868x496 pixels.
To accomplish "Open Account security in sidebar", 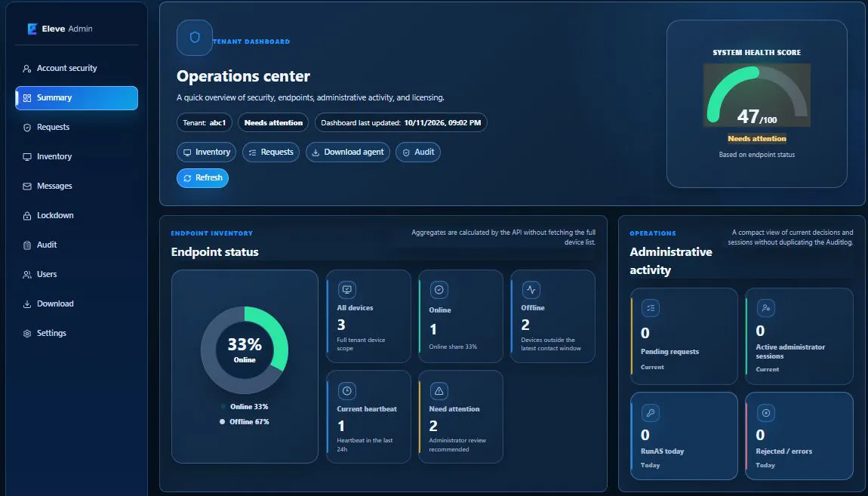I will (x=76, y=68).
